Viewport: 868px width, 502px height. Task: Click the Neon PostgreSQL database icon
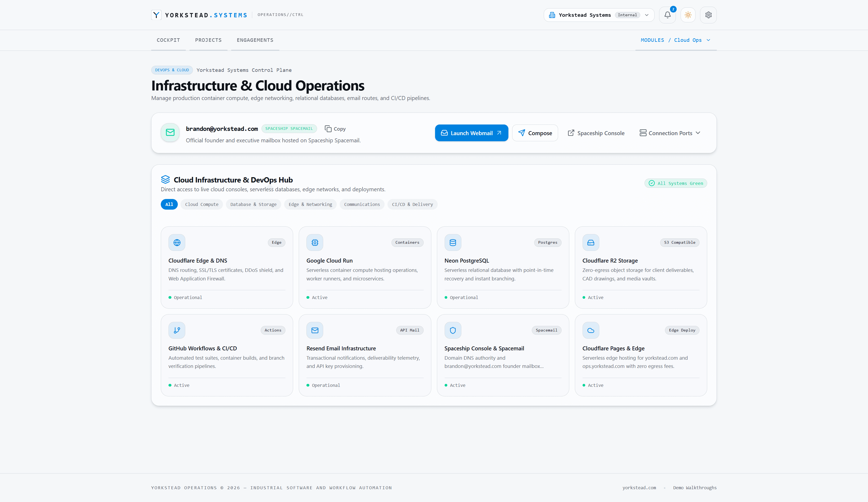coord(453,242)
